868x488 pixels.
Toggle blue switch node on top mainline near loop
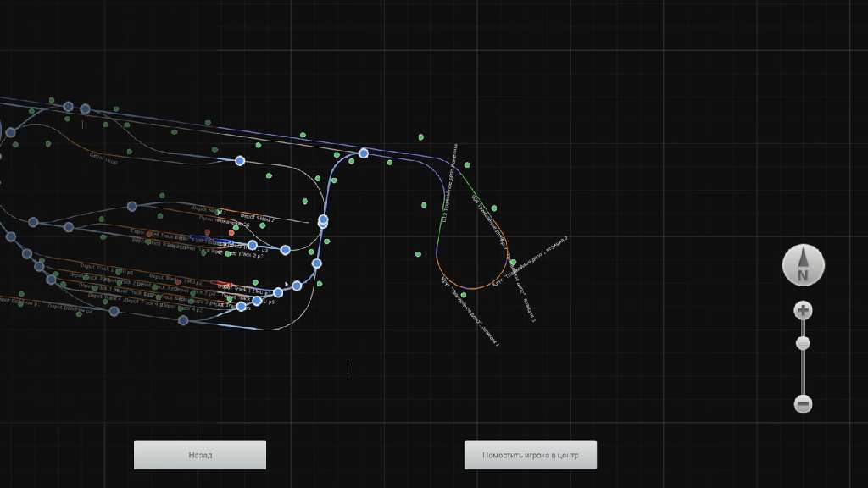click(x=364, y=153)
